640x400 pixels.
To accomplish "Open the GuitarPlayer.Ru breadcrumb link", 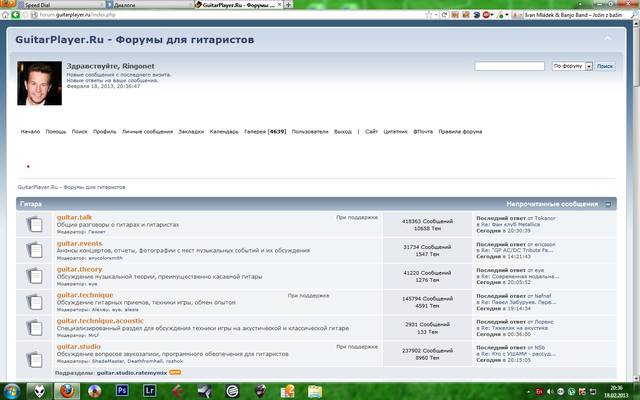I will pyautogui.click(x=71, y=187).
